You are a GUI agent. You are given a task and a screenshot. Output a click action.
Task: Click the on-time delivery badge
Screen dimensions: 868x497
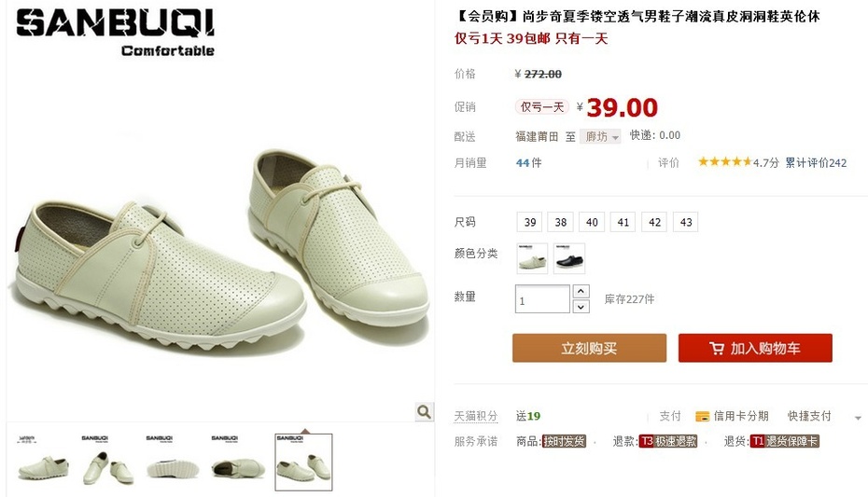pyautogui.click(x=564, y=441)
